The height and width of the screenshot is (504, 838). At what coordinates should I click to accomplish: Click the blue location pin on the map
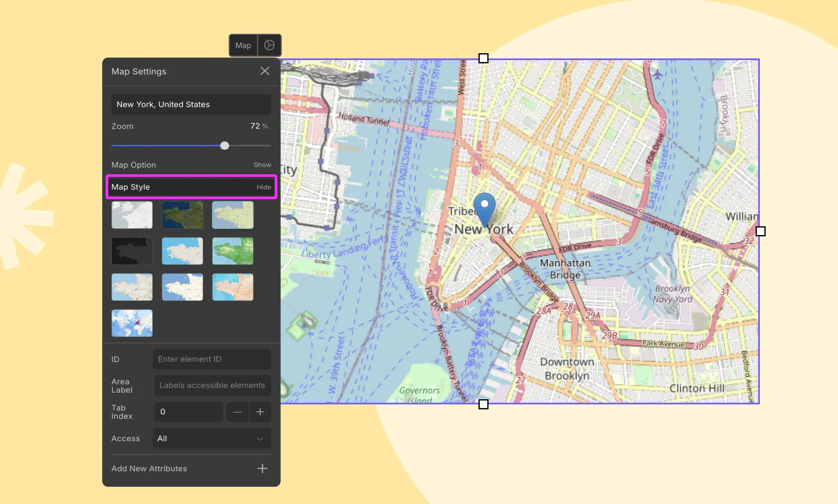(x=484, y=209)
